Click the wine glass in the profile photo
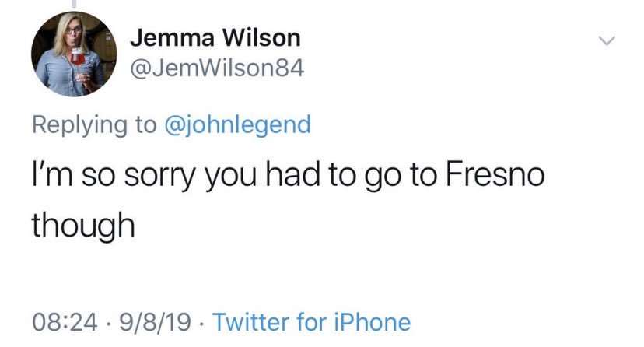 click(78, 65)
